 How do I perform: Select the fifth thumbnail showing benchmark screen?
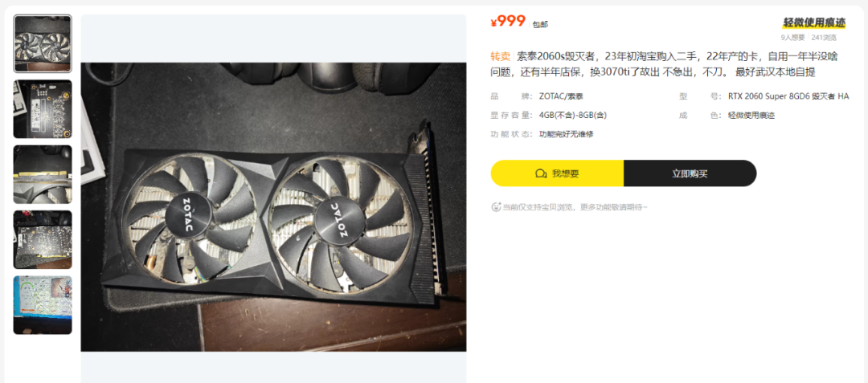[43, 305]
